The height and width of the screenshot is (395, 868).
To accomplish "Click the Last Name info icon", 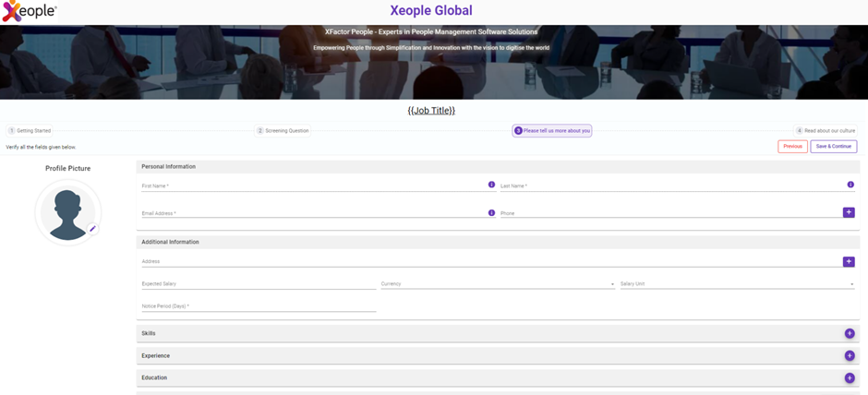I will [x=850, y=185].
